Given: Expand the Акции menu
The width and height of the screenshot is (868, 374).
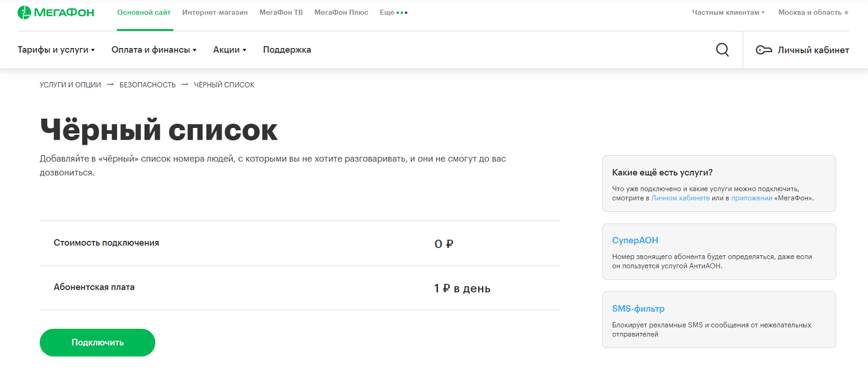Looking at the screenshot, I should click(x=230, y=50).
